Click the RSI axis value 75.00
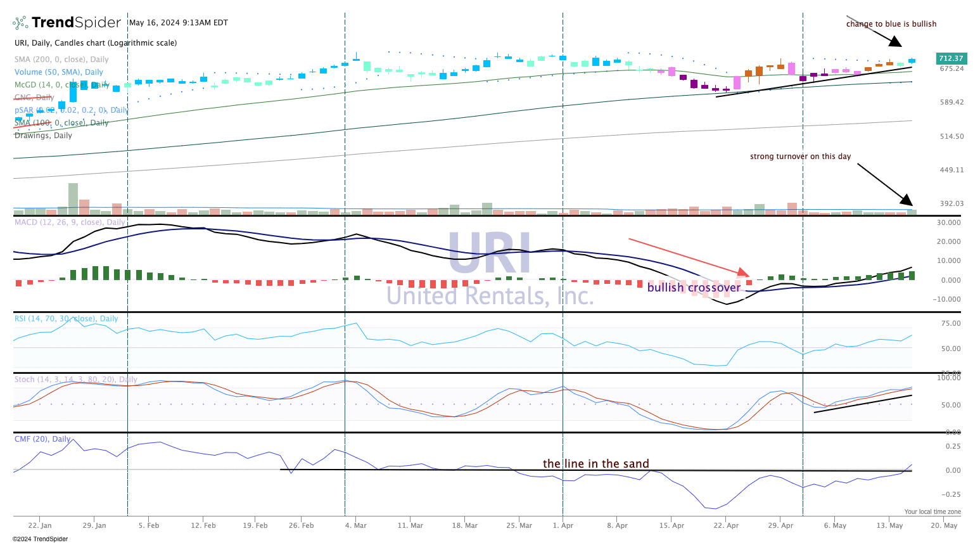Image resolution: width=980 pixels, height=545 pixels. pyautogui.click(x=951, y=323)
